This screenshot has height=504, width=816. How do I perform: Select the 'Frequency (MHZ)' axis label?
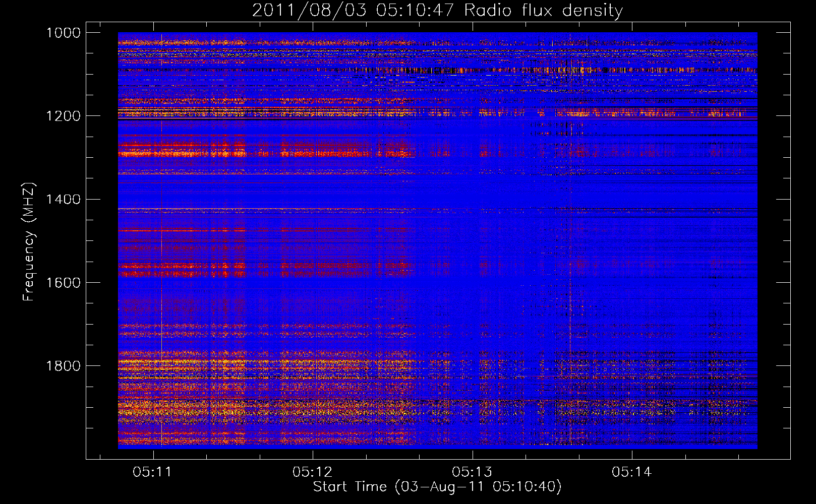click(x=29, y=242)
